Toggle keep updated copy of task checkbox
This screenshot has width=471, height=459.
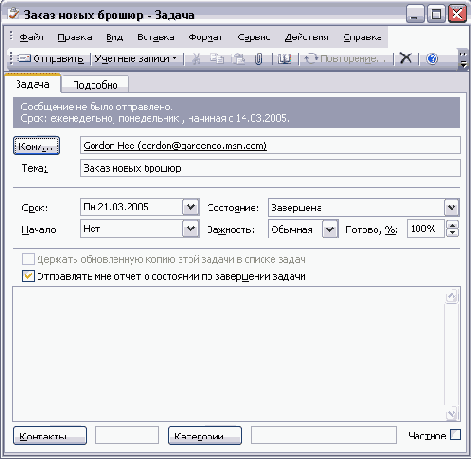28,259
